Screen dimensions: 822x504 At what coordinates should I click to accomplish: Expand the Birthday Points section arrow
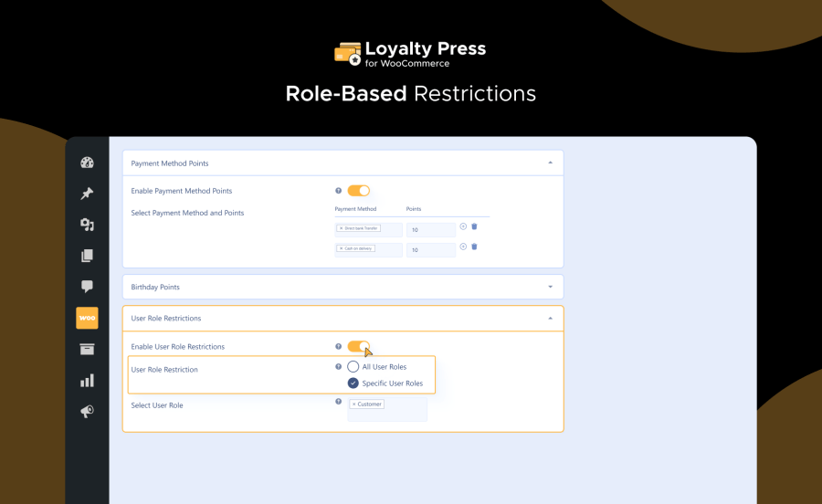tap(550, 287)
